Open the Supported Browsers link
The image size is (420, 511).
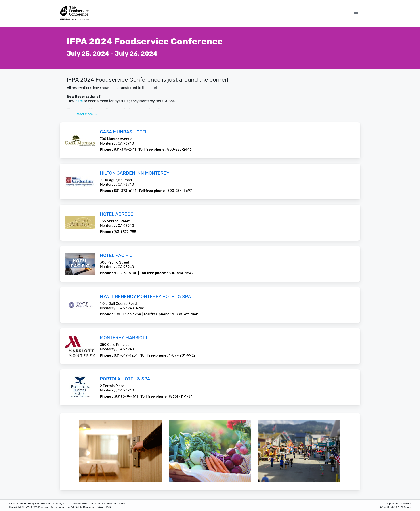tap(398, 503)
